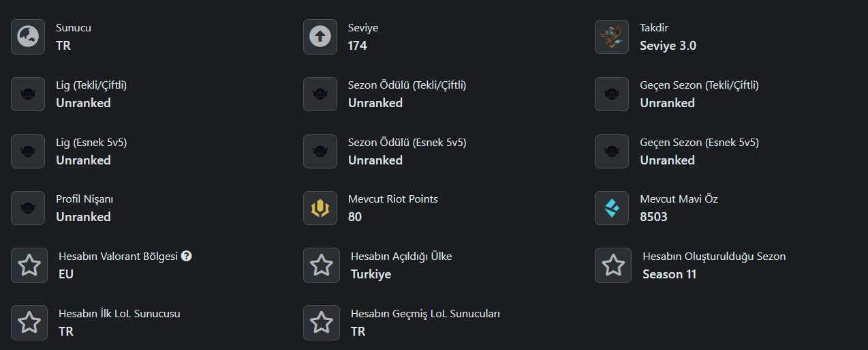Click the Mavi Öz blue essence icon
Image resolution: width=868 pixels, height=350 pixels.
[x=612, y=208]
